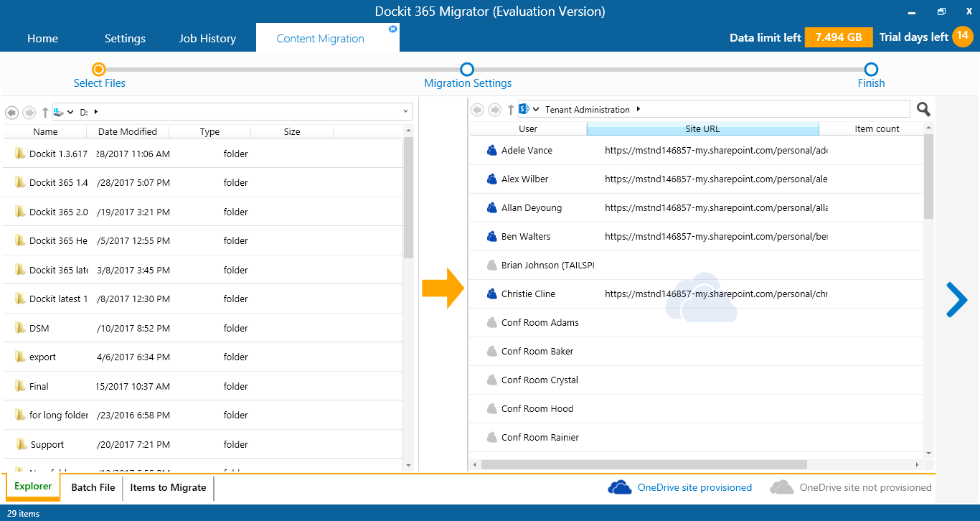Select the Dockit latest folder row
Screen dimensions: 980x521
click(x=202, y=299)
